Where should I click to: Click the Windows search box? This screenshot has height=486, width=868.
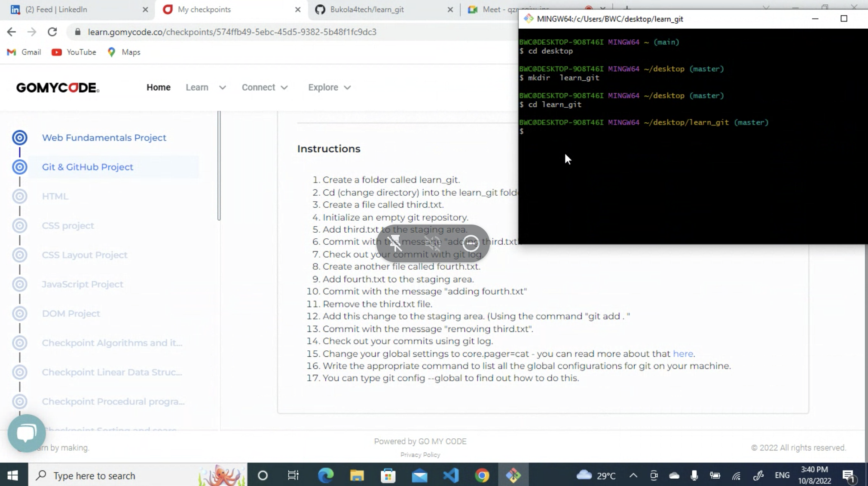[138, 475]
